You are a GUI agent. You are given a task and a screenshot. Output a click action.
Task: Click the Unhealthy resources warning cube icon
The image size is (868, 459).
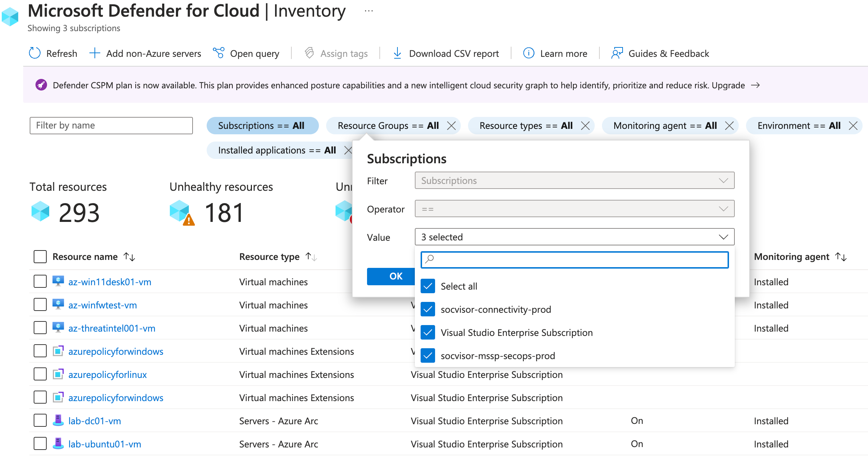pyautogui.click(x=182, y=213)
